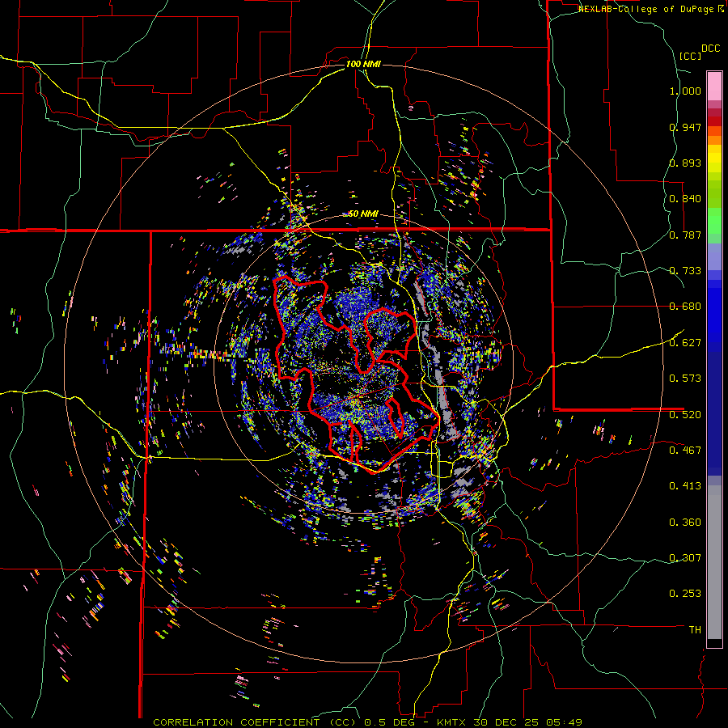Select the 0.947 legend value
The image size is (728, 728).
[685, 127]
